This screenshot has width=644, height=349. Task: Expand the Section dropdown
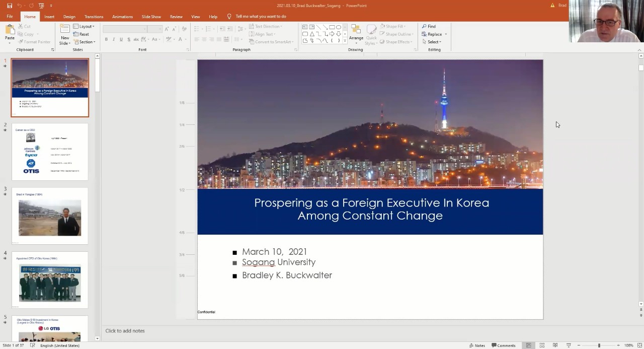coord(84,42)
